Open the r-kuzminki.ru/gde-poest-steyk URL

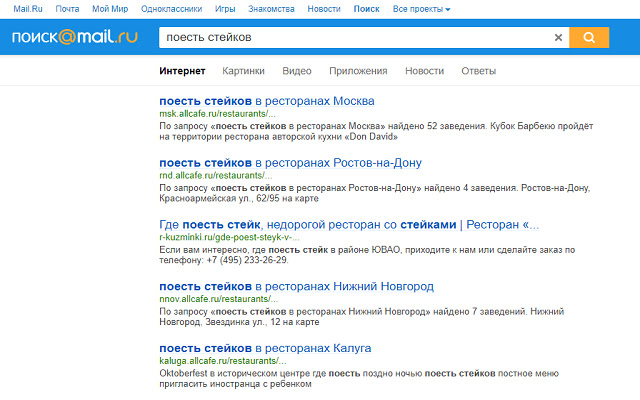point(229,237)
